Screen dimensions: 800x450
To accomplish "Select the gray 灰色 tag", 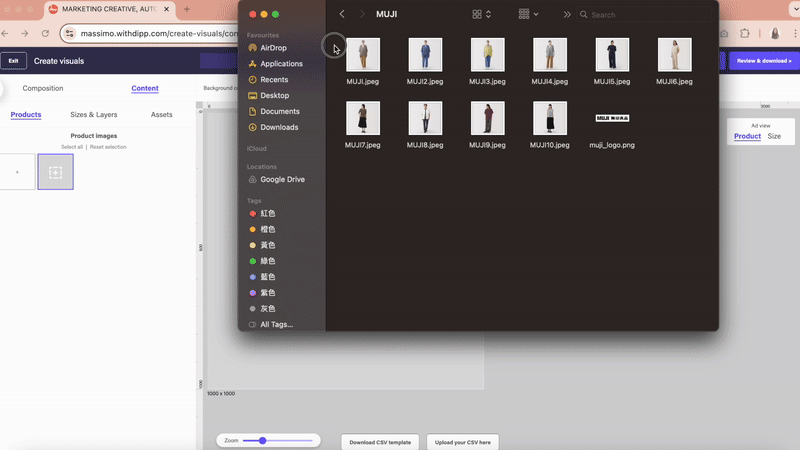I will point(262,308).
